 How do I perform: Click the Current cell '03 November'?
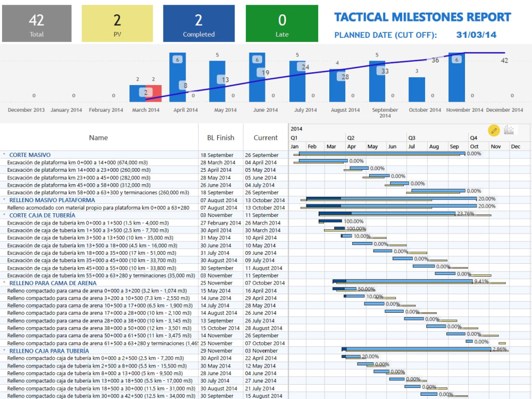[261, 351]
